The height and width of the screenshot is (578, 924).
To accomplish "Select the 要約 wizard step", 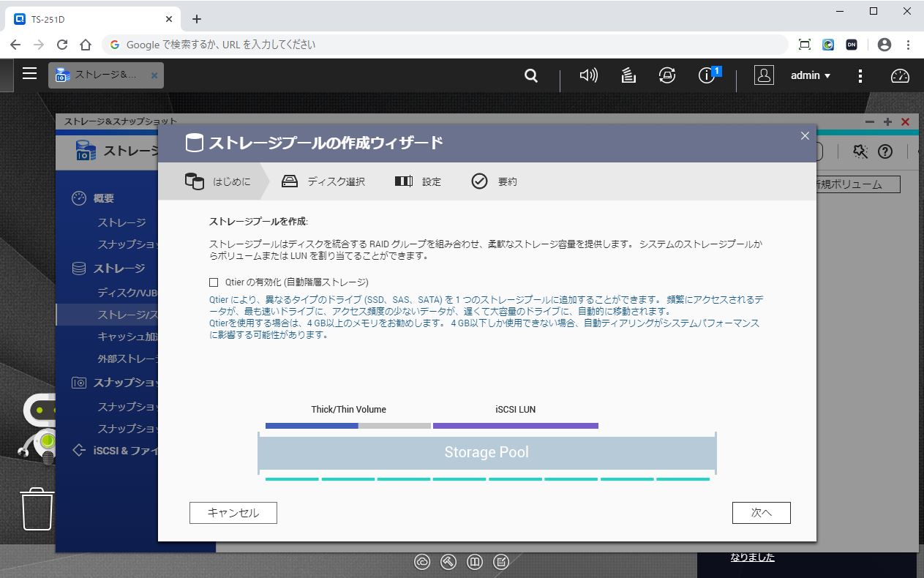I will coord(495,181).
